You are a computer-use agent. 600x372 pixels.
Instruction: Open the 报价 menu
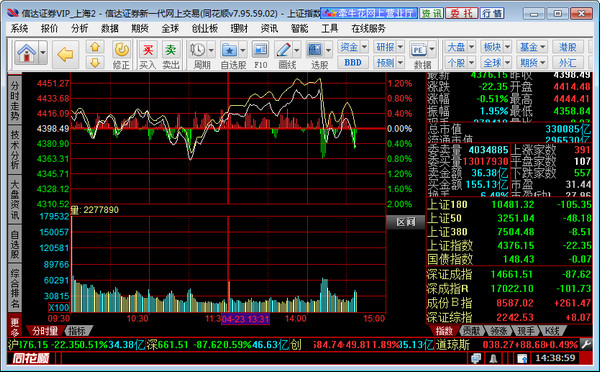coord(49,28)
